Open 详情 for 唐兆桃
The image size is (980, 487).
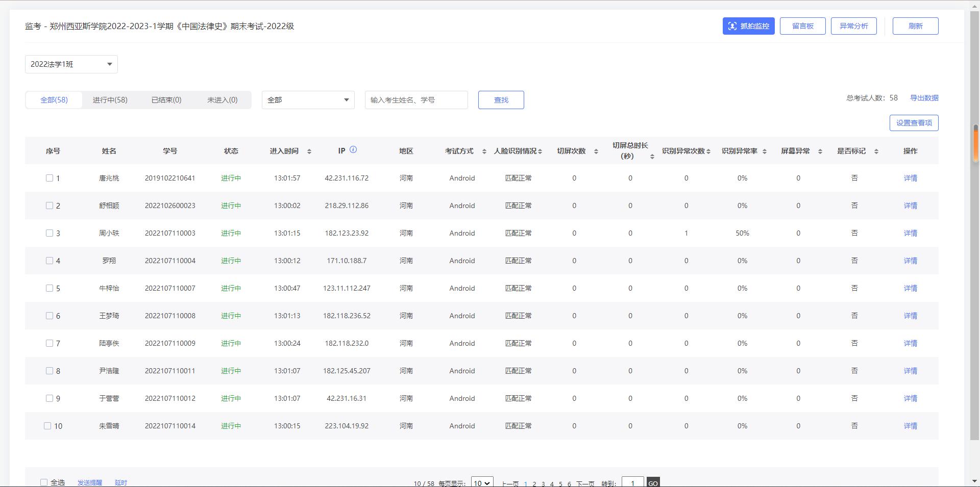coord(911,178)
